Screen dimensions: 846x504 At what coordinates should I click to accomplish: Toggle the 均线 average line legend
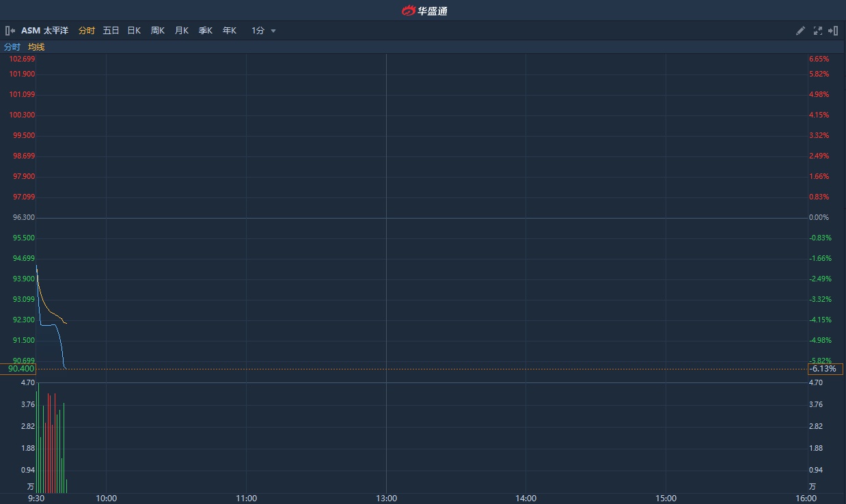(x=36, y=47)
